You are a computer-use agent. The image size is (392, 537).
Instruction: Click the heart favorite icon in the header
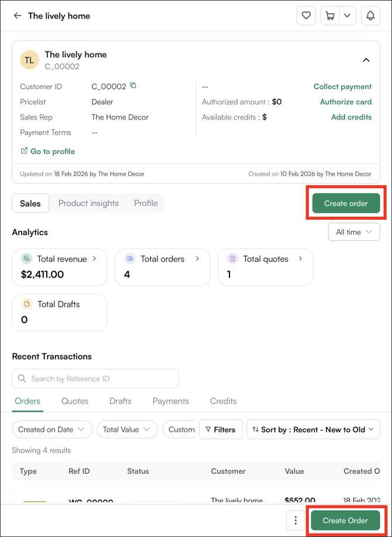click(x=306, y=16)
